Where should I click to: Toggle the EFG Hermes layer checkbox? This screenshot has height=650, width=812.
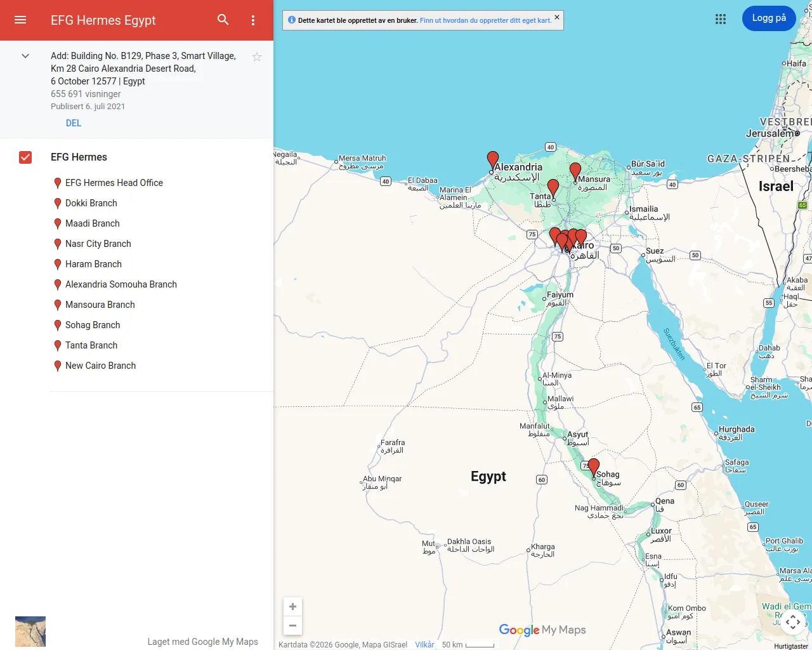point(25,157)
